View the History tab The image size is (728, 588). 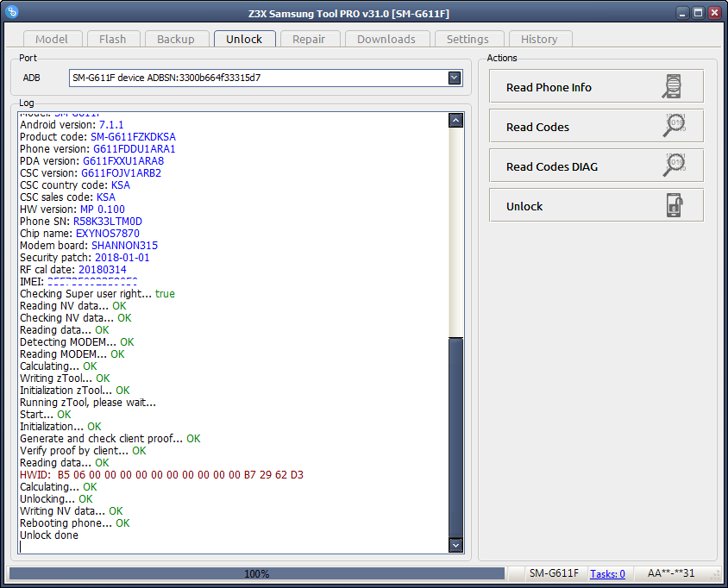[x=539, y=39]
